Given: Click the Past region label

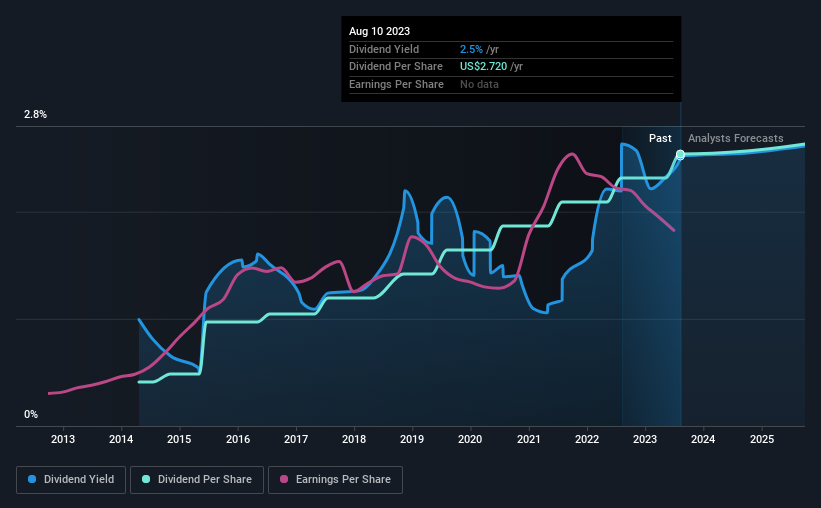Looking at the screenshot, I should click(x=660, y=138).
